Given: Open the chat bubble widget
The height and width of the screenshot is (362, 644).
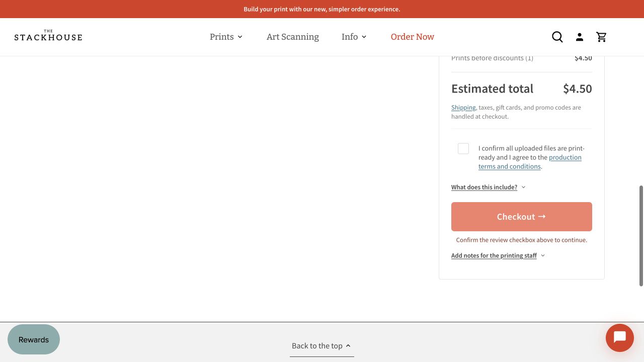Looking at the screenshot, I should tap(620, 338).
